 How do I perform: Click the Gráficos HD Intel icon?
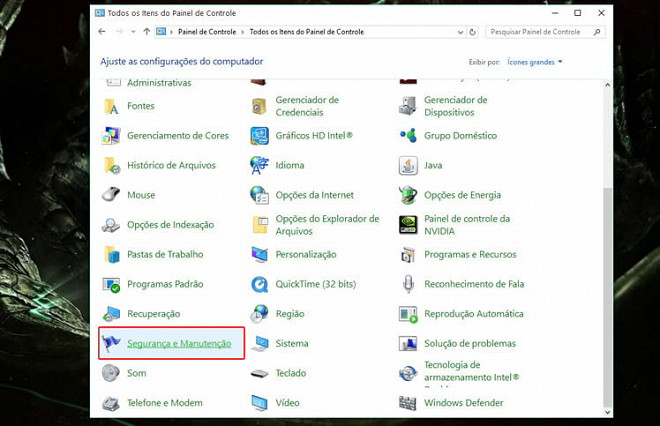[260, 136]
